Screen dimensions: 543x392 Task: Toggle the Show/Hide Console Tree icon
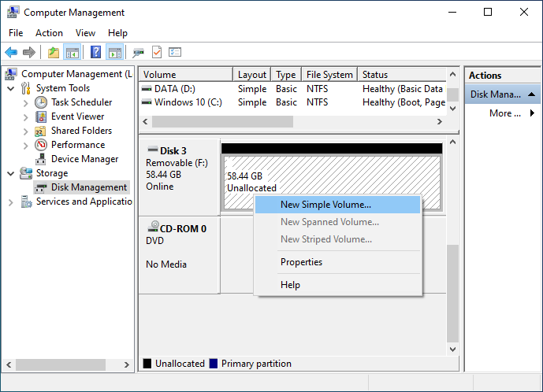(73, 53)
